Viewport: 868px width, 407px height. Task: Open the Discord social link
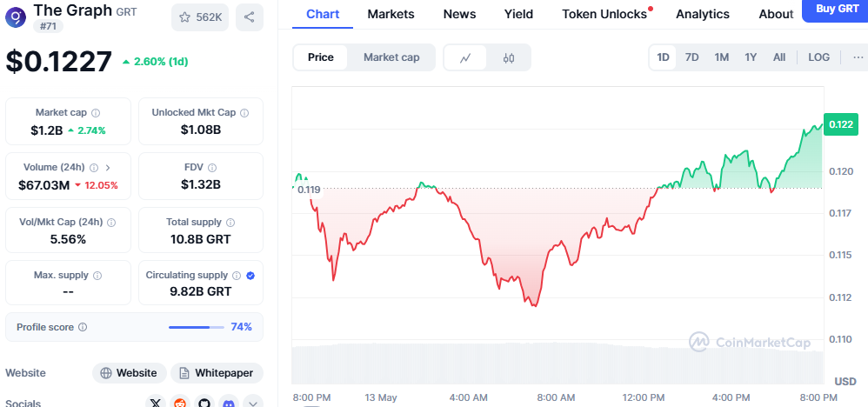click(229, 403)
